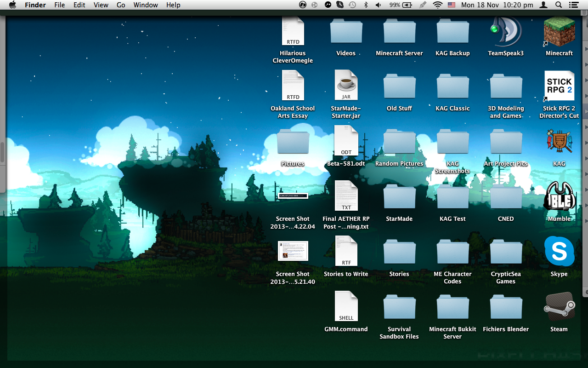The width and height of the screenshot is (588, 368).
Task: Launch the Skype desktop icon
Action: [559, 252]
